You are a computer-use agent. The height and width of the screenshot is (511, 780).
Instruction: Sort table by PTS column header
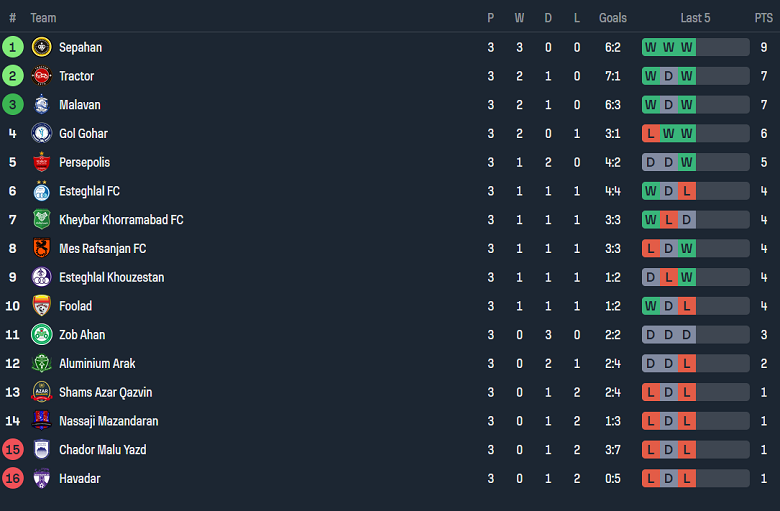click(x=763, y=18)
